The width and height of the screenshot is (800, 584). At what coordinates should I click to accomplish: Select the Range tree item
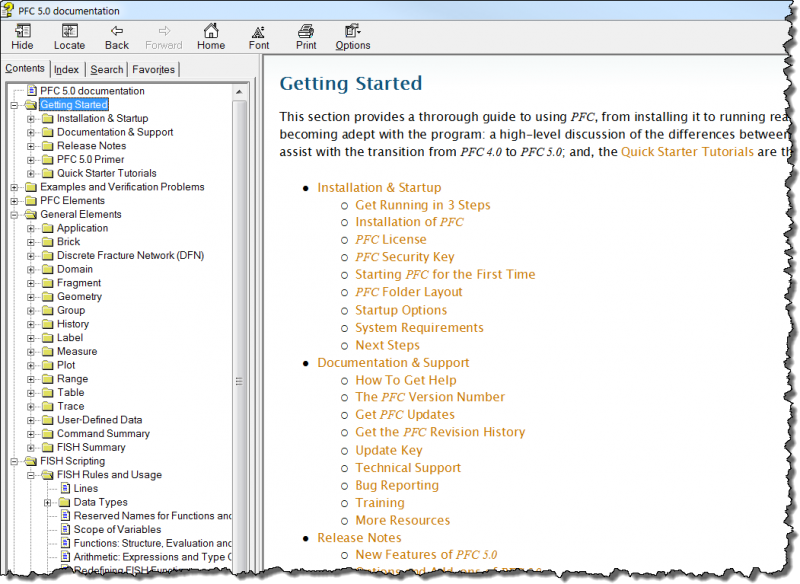[x=72, y=379]
